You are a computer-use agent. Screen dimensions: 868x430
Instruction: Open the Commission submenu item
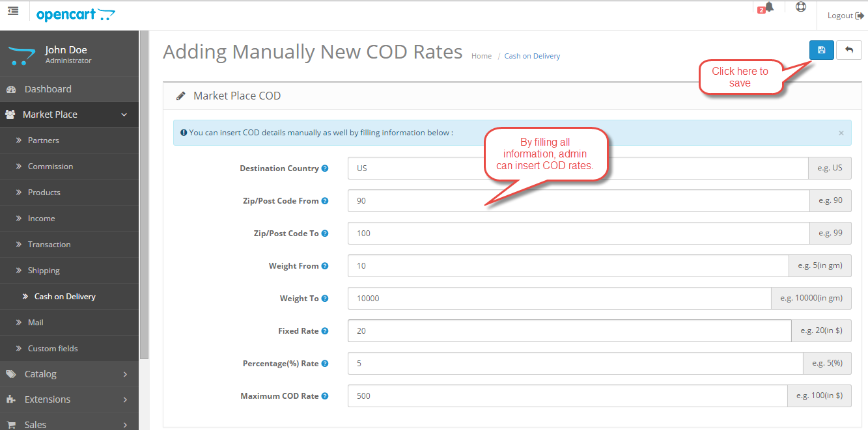(x=50, y=167)
